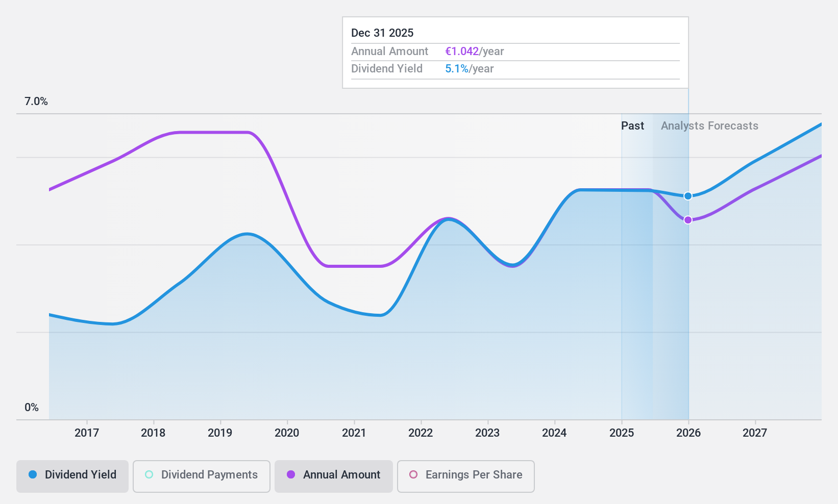Click the 2020 x-axis label

pyautogui.click(x=287, y=433)
